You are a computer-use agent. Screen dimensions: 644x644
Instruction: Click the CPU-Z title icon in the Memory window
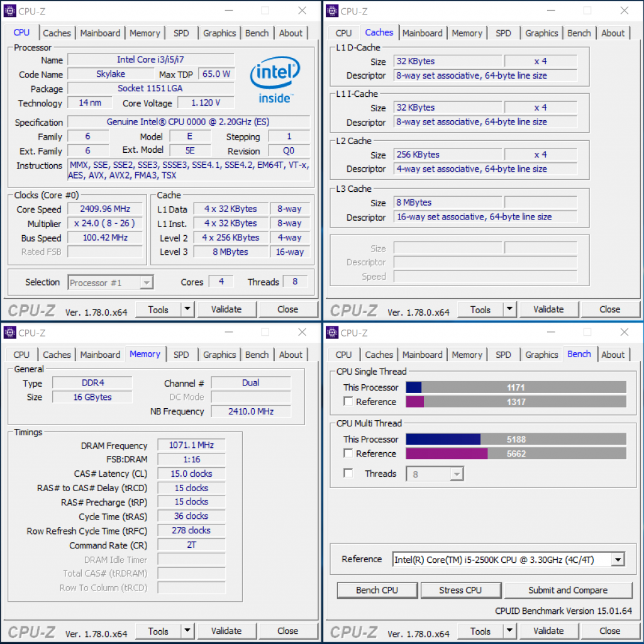(10, 332)
